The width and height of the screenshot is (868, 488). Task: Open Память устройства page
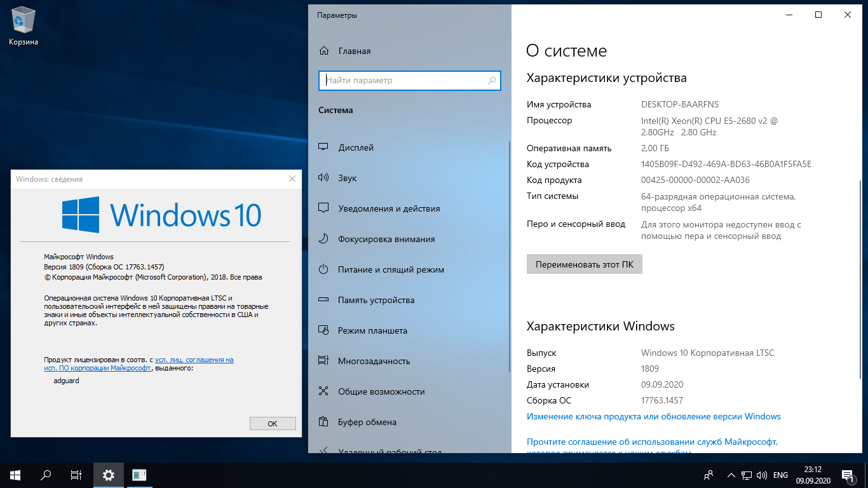click(409, 300)
